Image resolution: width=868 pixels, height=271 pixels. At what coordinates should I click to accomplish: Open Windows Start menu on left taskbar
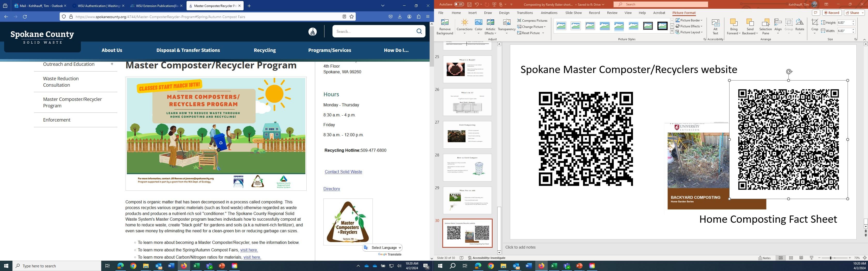coord(6,266)
